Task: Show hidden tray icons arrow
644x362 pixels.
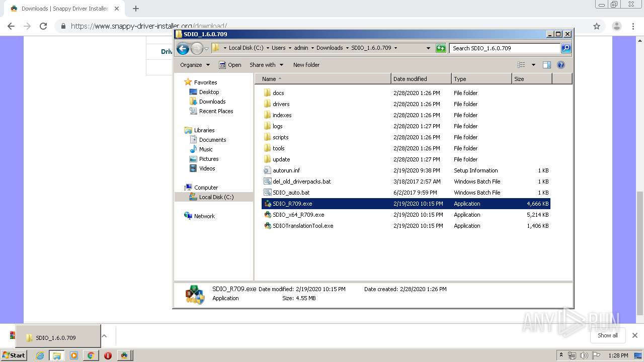Action: 561,355
